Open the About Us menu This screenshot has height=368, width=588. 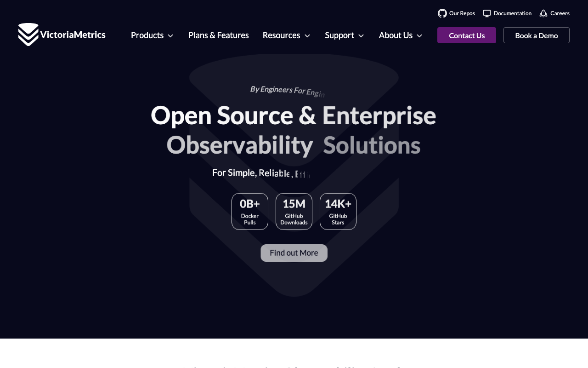[x=401, y=35]
